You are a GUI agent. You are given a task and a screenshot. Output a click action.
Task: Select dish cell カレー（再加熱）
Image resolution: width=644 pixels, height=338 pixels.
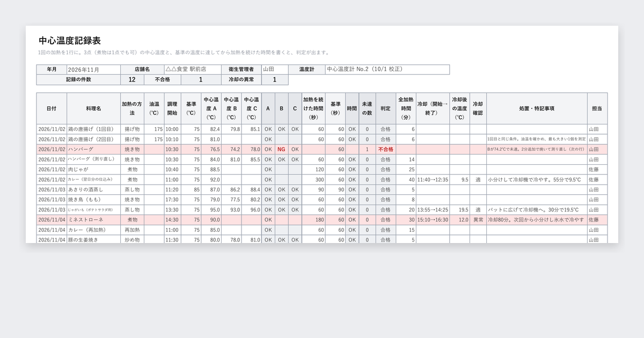click(x=93, y=230)
